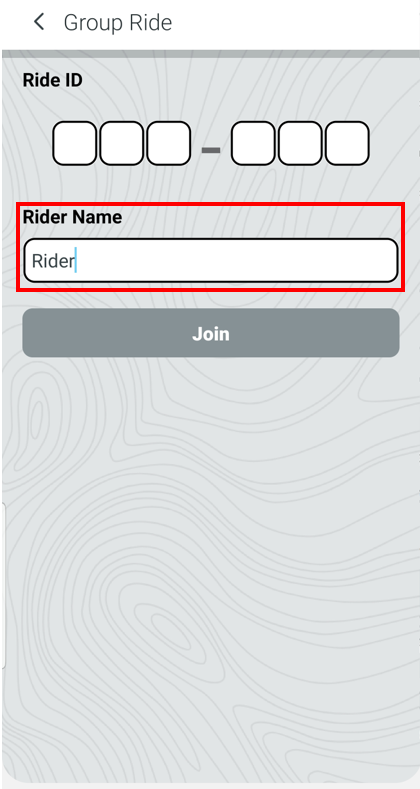Select the first Ride ID digit box
Screen dimensions: 420x789
click(x=74, y=143)
